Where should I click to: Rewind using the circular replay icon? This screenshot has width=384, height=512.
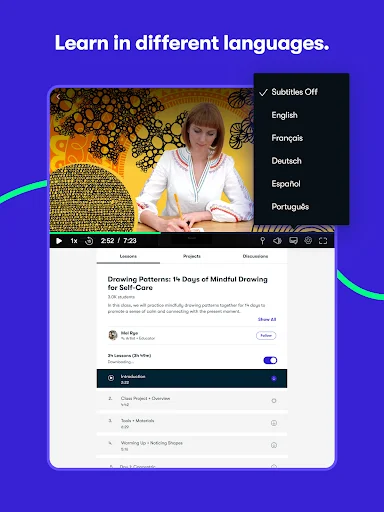pos(89,241)
